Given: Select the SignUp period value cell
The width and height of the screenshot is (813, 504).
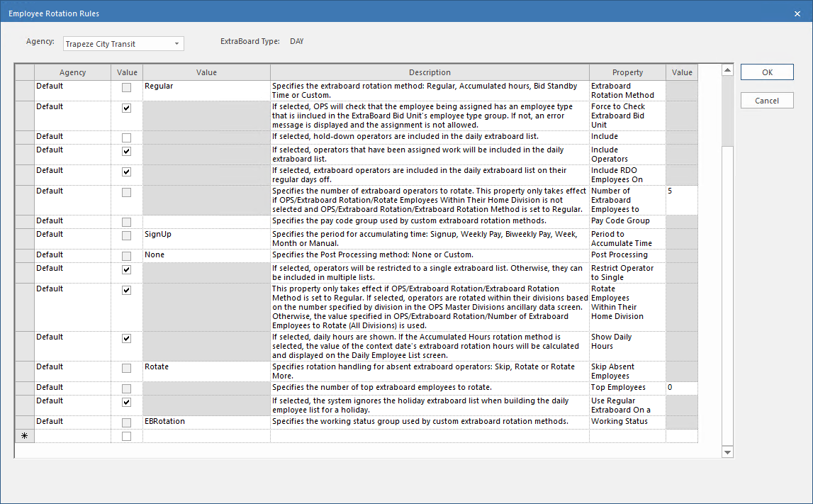Looking at the screenshot, I should [206, 235].
